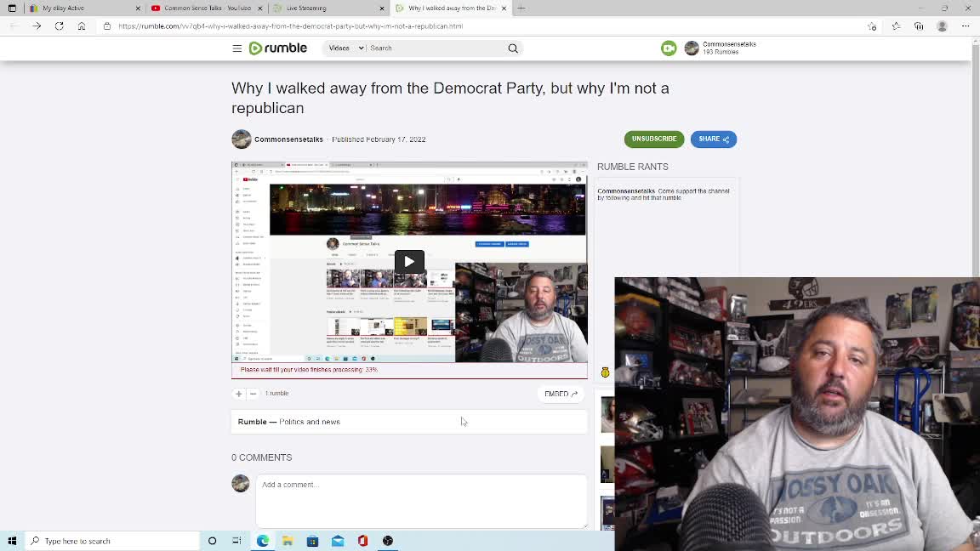Click the search magnifier icon
The width and height of the screenshot is (980, 551).
[x=513, y=48]
